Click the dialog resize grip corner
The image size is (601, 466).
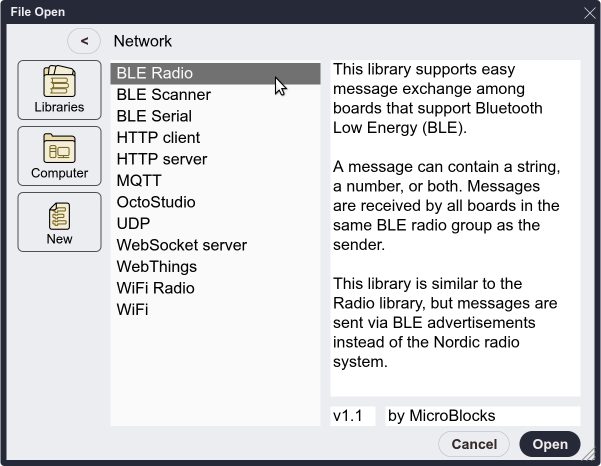[x=588, y=454]
